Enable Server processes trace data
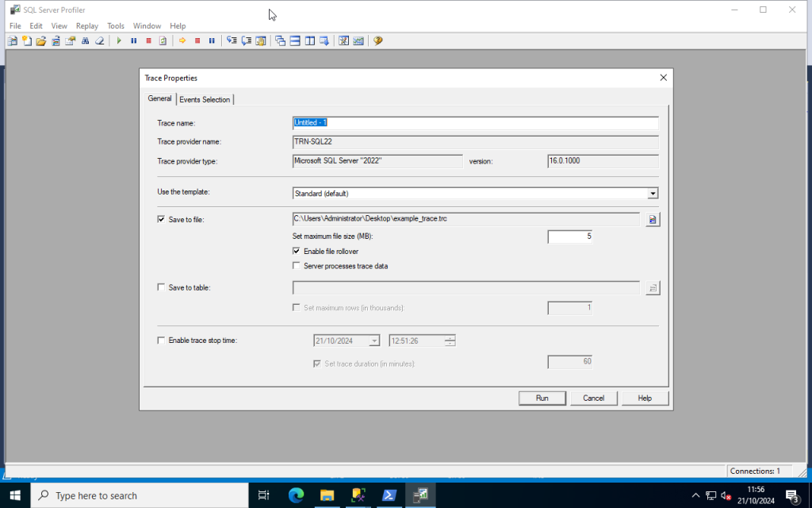The image size is (812, 508). coord(297,265)
